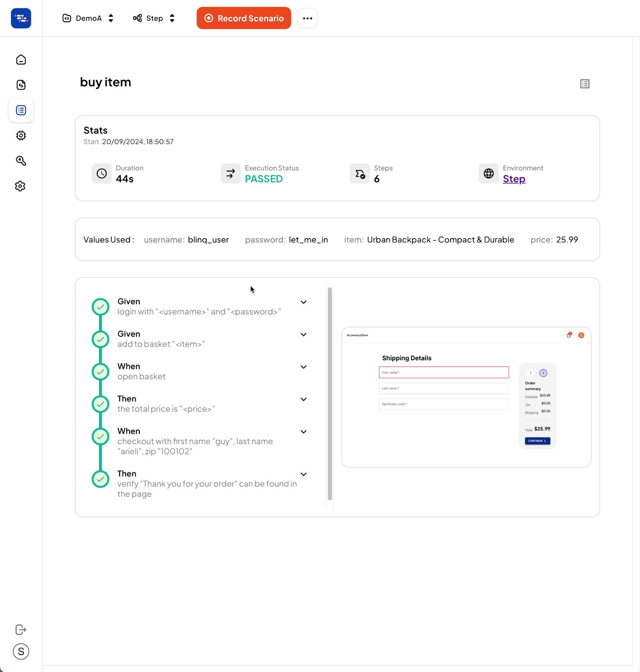
Task: Click the Blinq logo at top left
Action: click(21, 18)
